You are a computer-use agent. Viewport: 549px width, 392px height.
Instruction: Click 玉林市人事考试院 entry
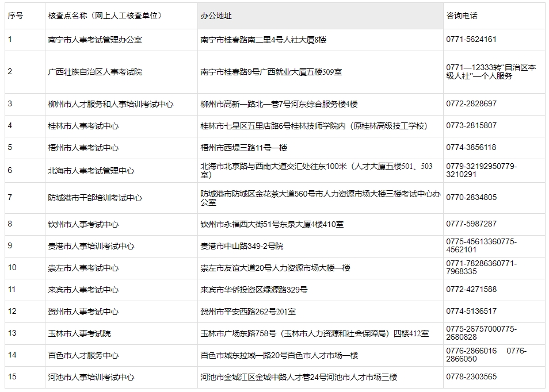79,333
